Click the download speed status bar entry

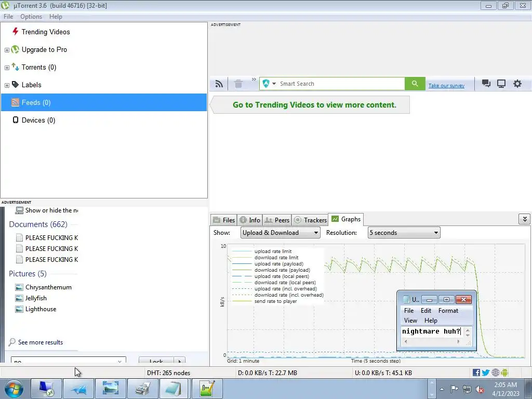[x=268, y=373]
